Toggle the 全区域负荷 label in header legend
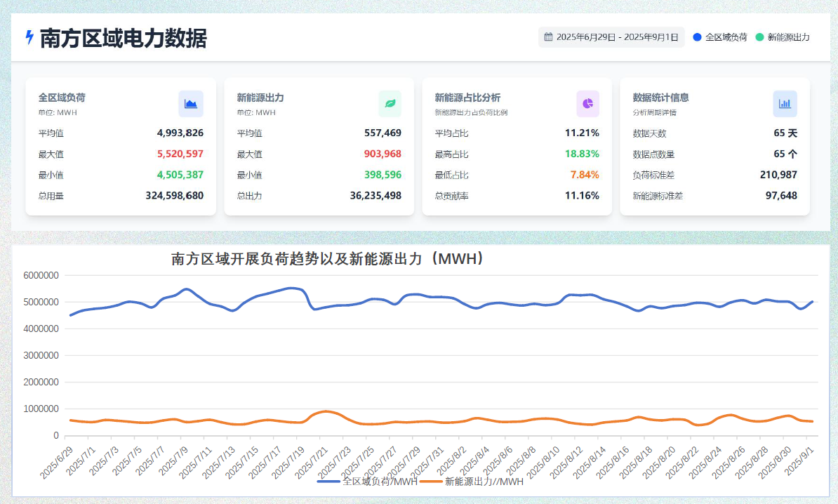 click(726, 37)
